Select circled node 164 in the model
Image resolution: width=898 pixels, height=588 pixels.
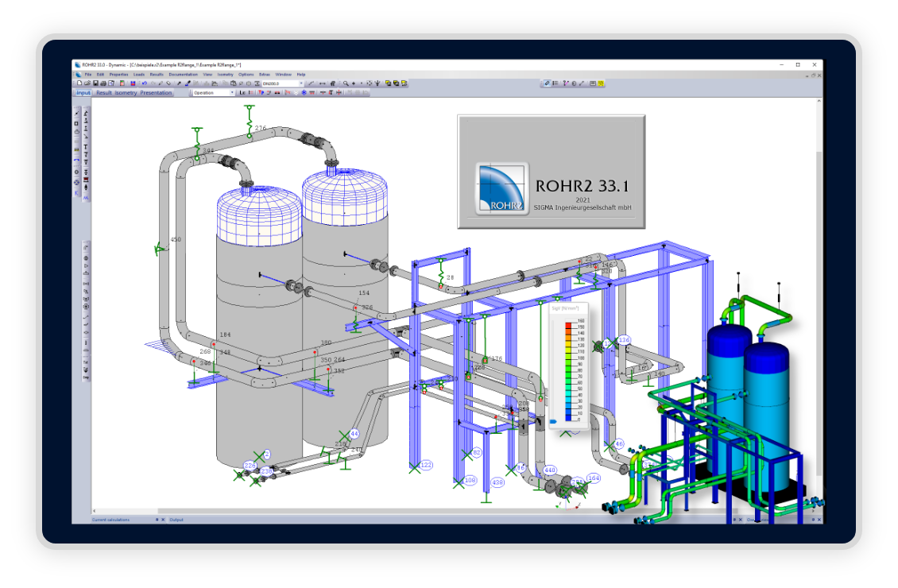(594, 478)
